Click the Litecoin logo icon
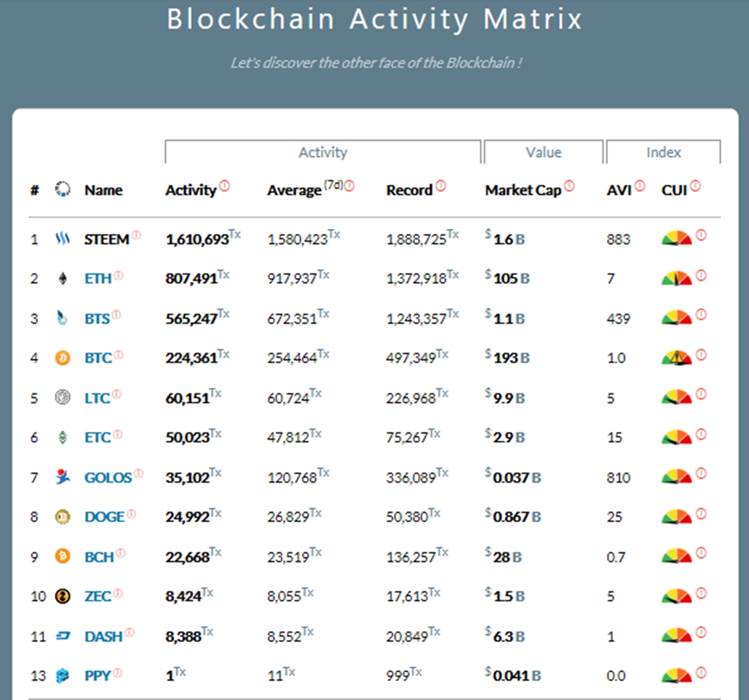749x700 pixels. pyautogui.click(x=63, y=398)
